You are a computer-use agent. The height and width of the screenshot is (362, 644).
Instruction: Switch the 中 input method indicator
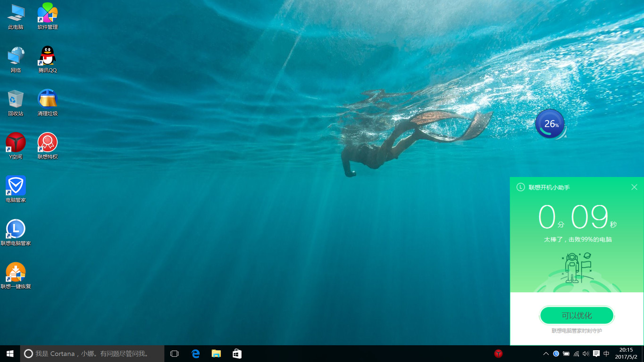(x=606, y=354)
